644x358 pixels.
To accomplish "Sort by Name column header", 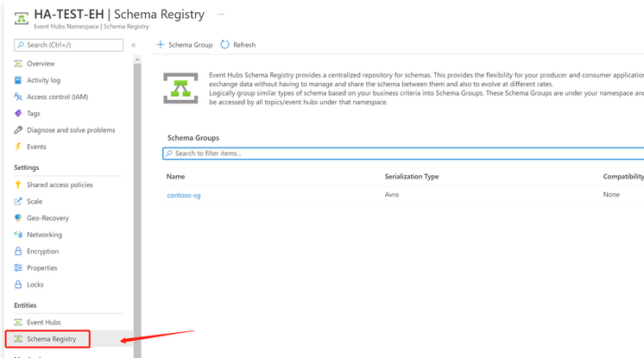I will tap(176, 177).
